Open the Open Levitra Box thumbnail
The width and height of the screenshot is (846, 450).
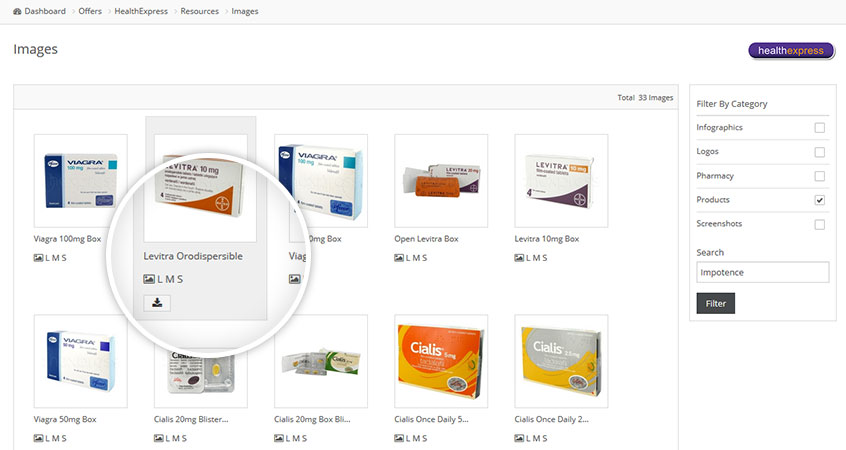click(441, 181)
